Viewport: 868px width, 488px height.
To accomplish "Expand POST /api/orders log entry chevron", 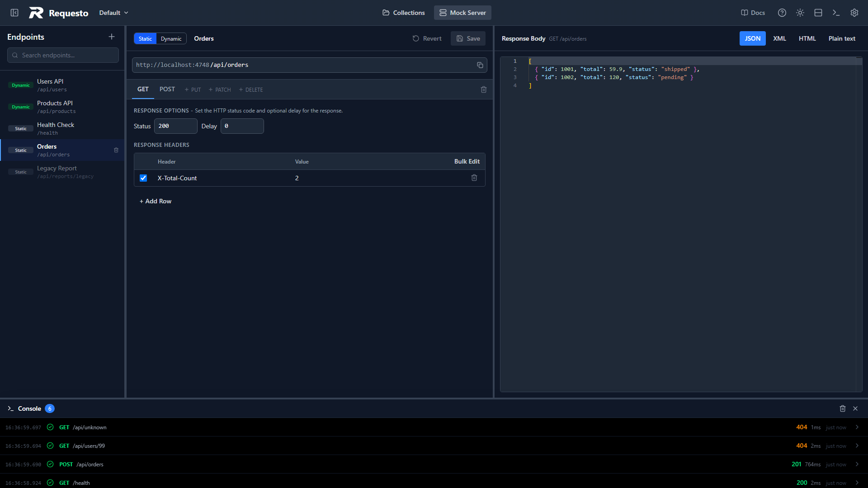I will [x=857, y=464].
